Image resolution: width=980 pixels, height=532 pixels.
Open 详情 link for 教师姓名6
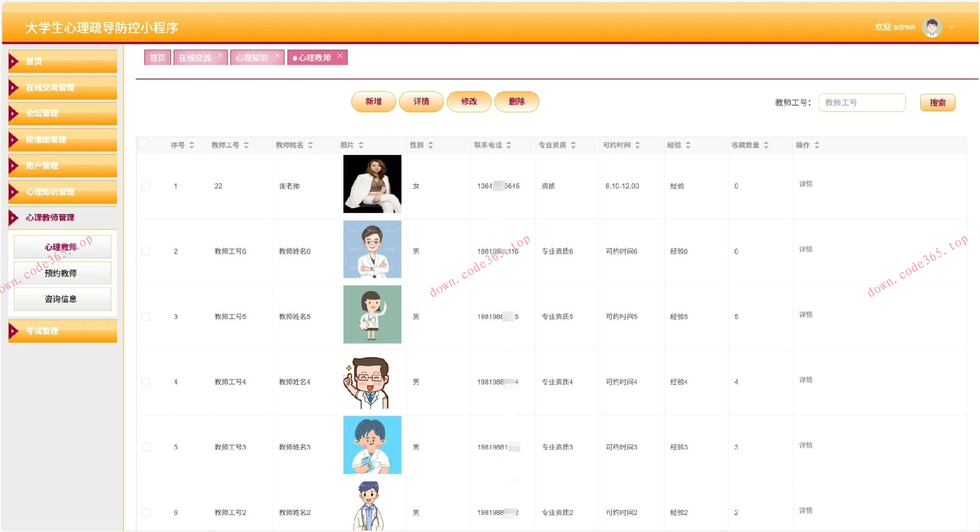point(806,249)
